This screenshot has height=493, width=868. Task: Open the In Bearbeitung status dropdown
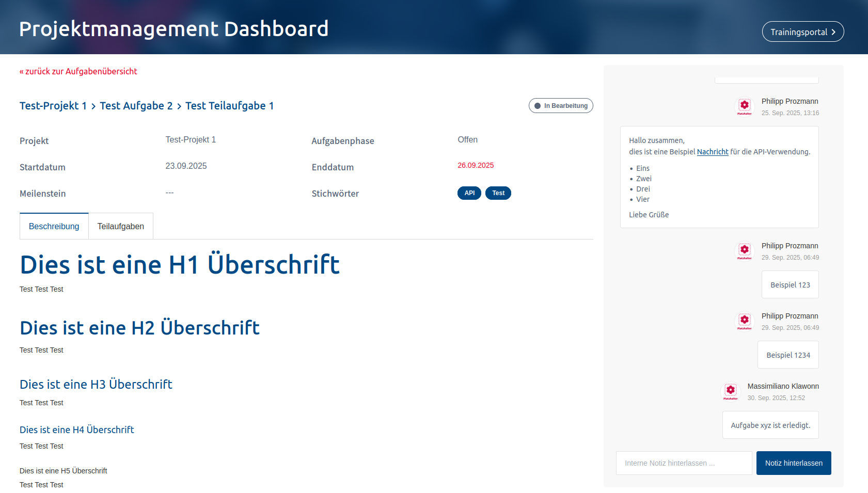[x=561, y=106]
